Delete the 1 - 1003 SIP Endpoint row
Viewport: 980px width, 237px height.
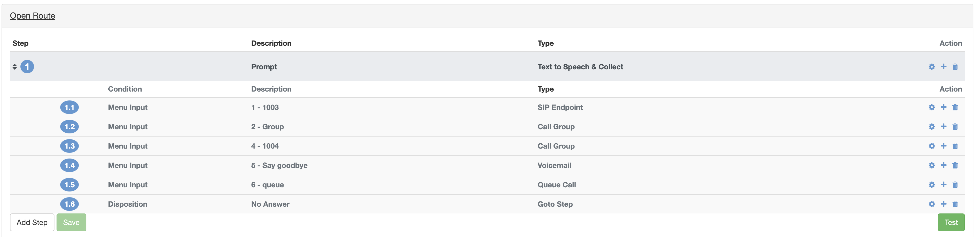click(955, 107)
